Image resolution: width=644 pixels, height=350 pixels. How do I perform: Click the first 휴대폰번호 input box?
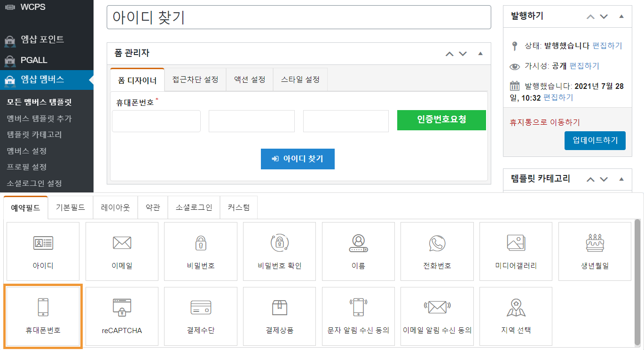(157, 121)
